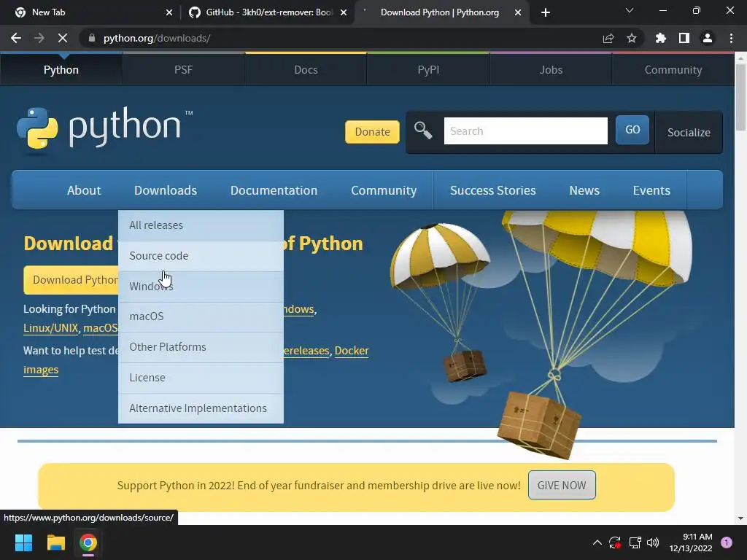Screen dimensions: 747x560
Task: Open the main-nav Community menu
Action: (x=384, y=190)
